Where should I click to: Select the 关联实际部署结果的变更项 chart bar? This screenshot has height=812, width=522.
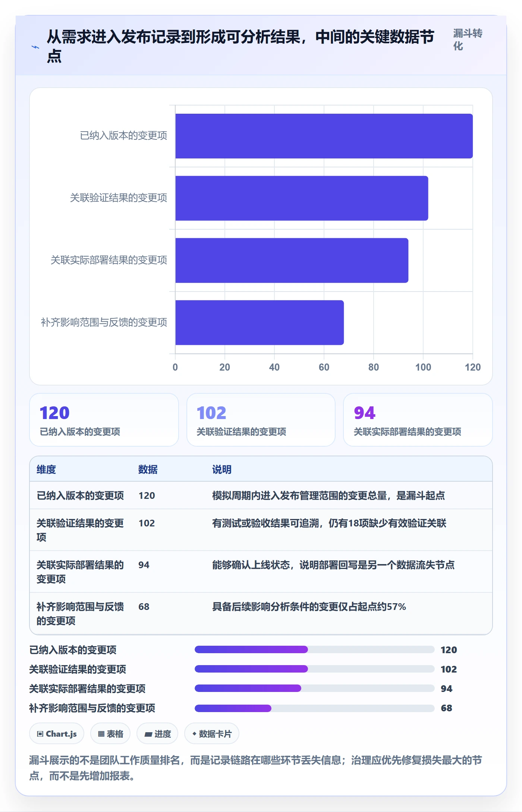[x=292, y=261]
